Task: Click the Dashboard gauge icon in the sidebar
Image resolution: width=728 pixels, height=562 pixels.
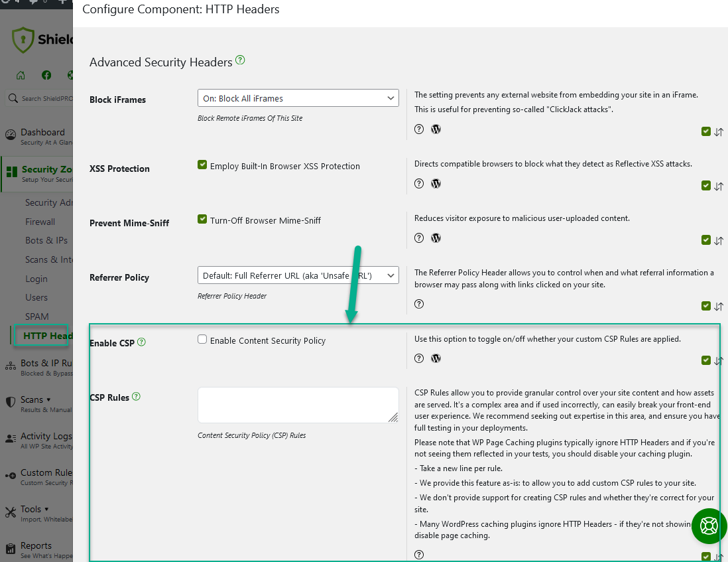Action: [11, 133]
